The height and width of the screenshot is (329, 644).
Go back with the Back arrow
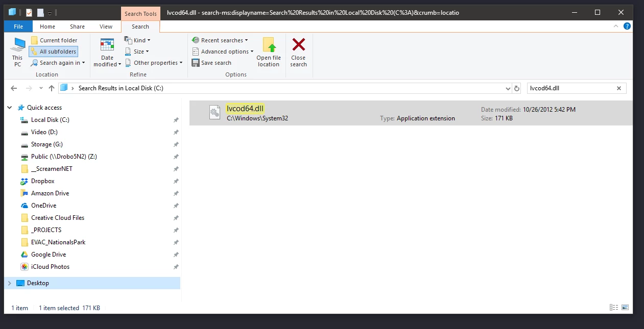tap(14, 88)
